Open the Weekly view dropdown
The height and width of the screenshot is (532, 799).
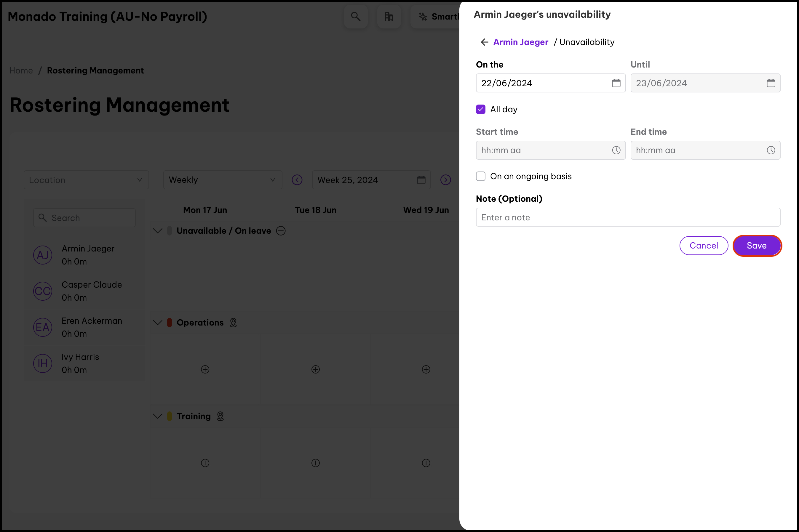click(223, 180)
